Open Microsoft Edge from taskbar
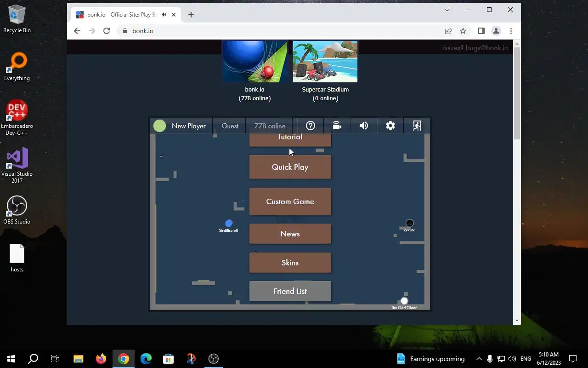 (146, 359)
